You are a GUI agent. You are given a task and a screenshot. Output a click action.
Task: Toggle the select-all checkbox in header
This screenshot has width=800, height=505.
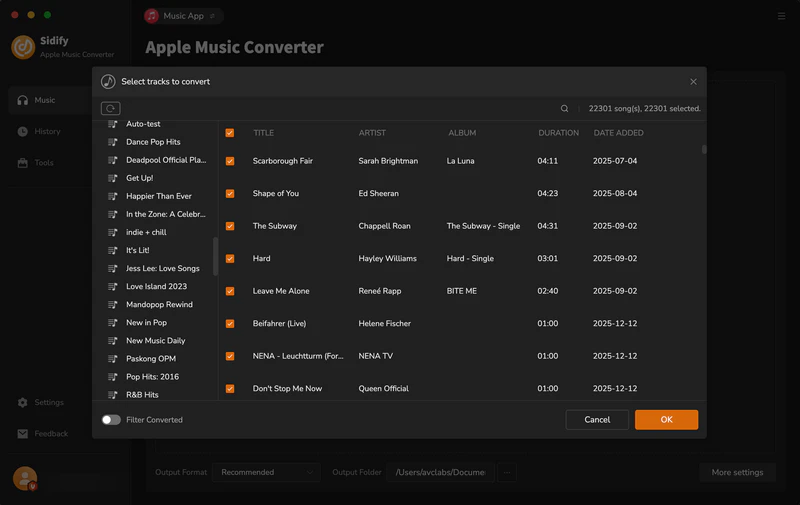click(x=230, y=133)
